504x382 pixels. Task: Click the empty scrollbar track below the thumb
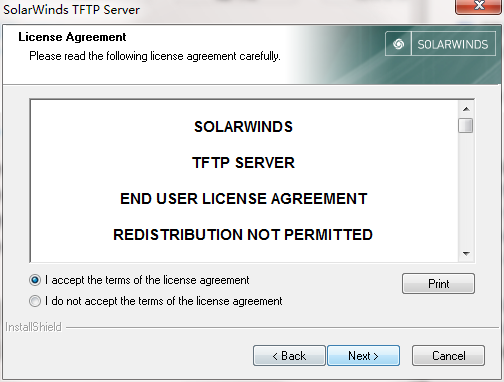pyautogui.click(x=466, y=190)
